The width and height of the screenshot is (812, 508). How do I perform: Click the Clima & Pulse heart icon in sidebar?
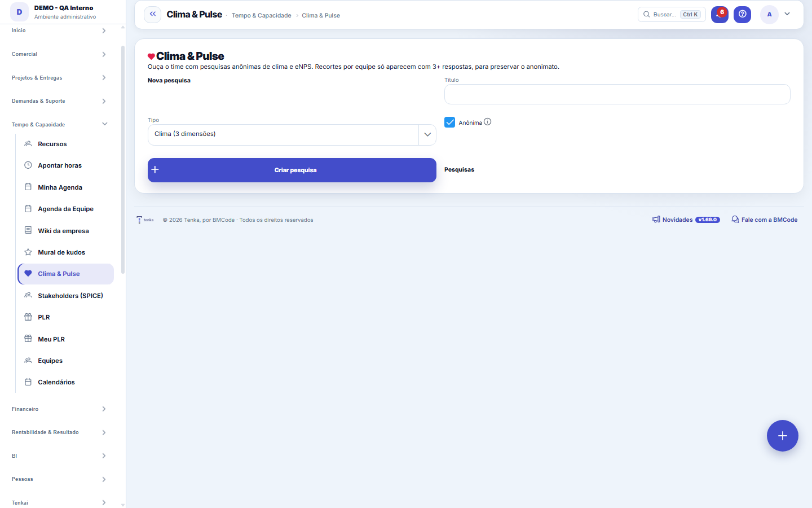(28, 274)
